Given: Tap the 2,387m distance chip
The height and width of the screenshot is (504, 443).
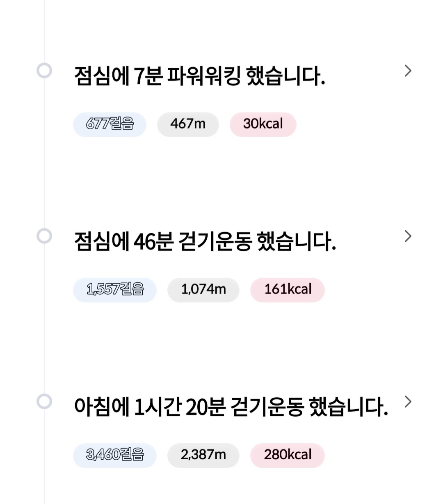Looking at the screenshot, I should pos(203,455).
